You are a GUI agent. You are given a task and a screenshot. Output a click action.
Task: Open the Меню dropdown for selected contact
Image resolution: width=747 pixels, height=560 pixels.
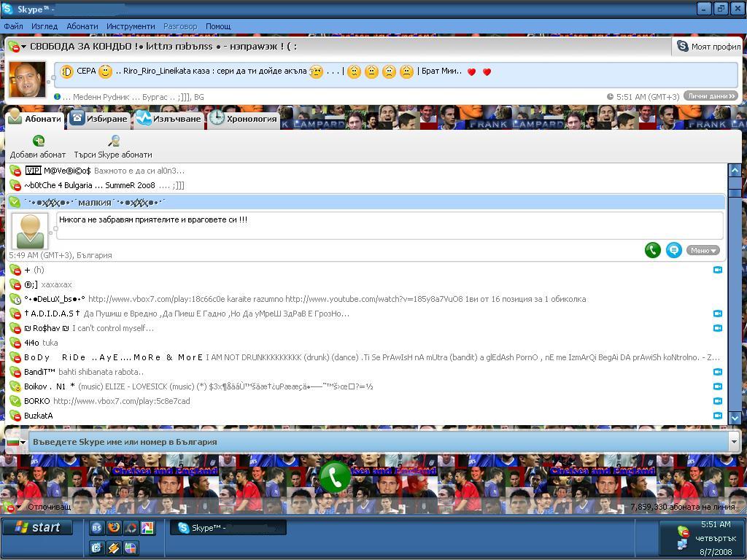(x=703, y=250)
